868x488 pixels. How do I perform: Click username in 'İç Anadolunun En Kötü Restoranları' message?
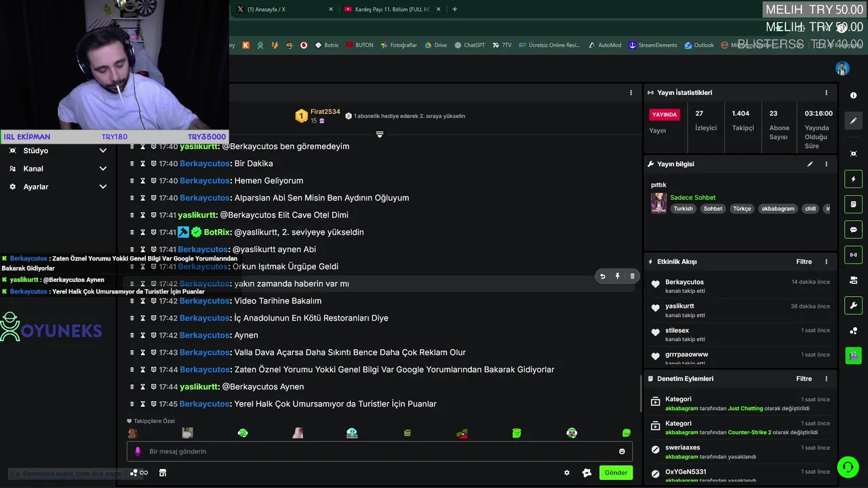click(x=204, y=318)
